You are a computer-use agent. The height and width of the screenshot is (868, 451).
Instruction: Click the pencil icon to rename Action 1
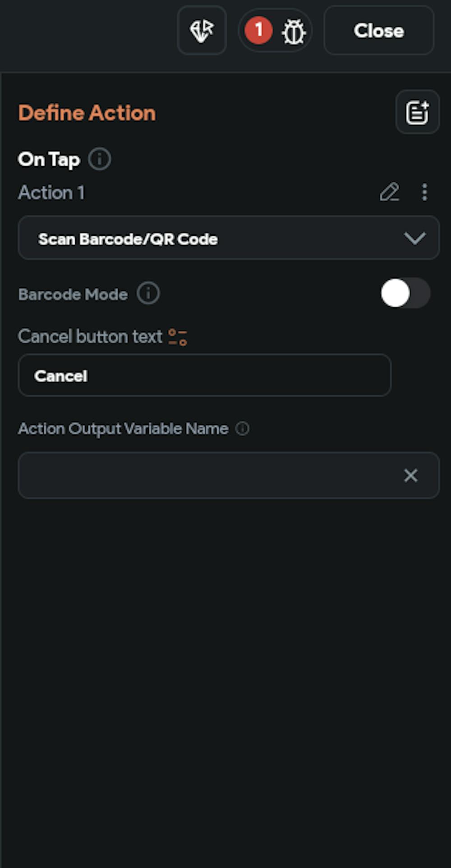pos(389,192)
